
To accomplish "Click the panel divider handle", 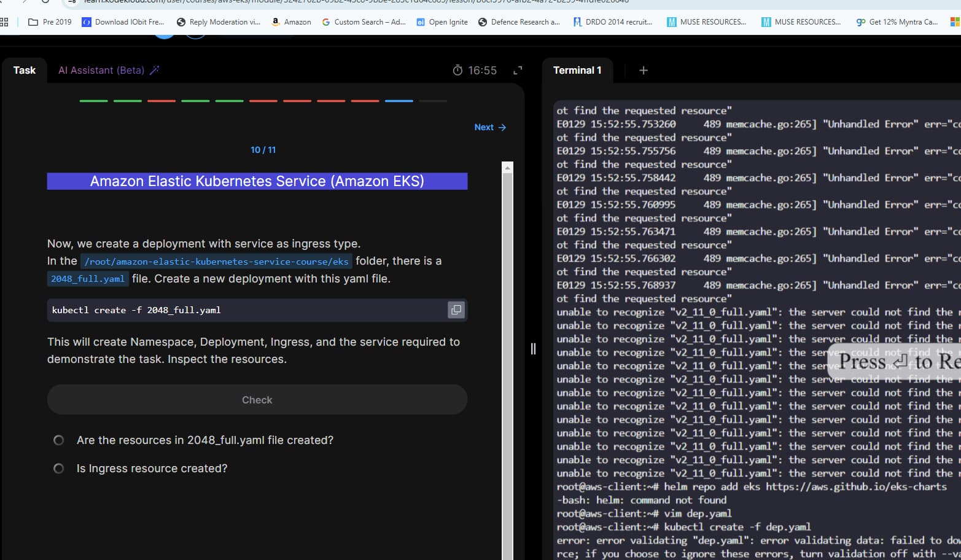I will click(x=533, y=349).
